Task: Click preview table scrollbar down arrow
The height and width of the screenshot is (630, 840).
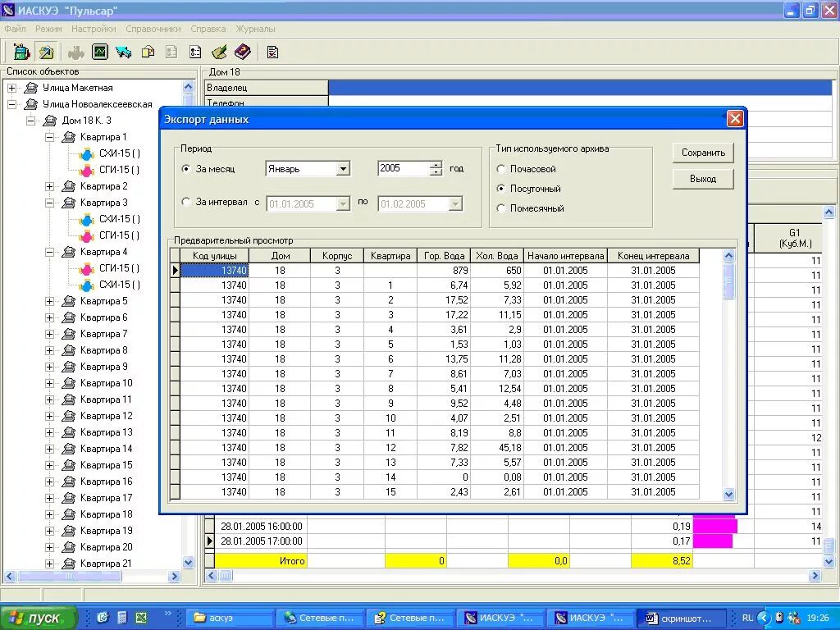Action: point(728,495)
